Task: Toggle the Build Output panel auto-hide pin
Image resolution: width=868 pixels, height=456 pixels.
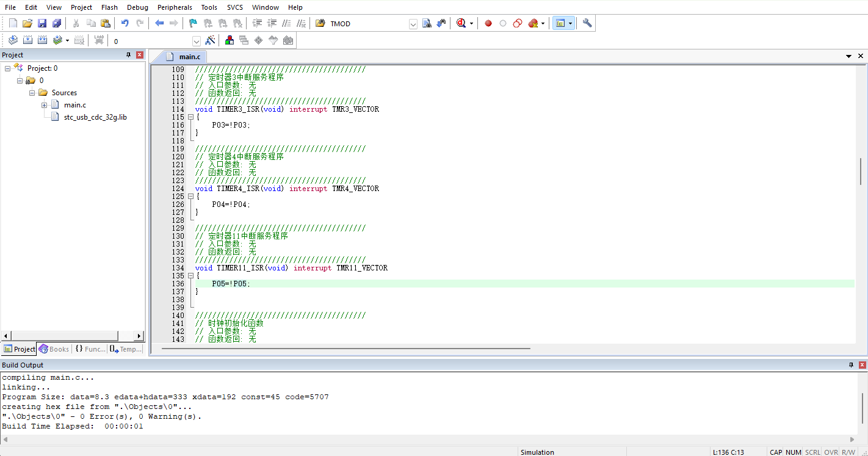Action: point(852,365)
